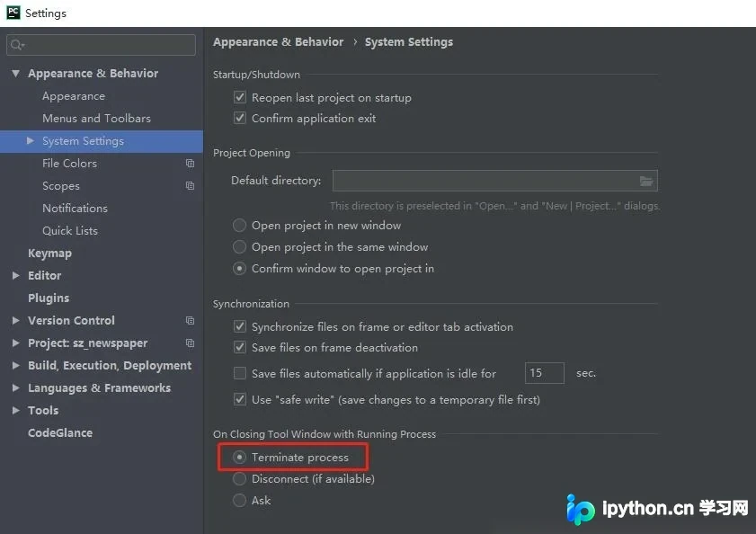Choose Disconnect (if available) option
This screenshot has height=534, width=756.
pyautogui.click(x=240, y=478)
